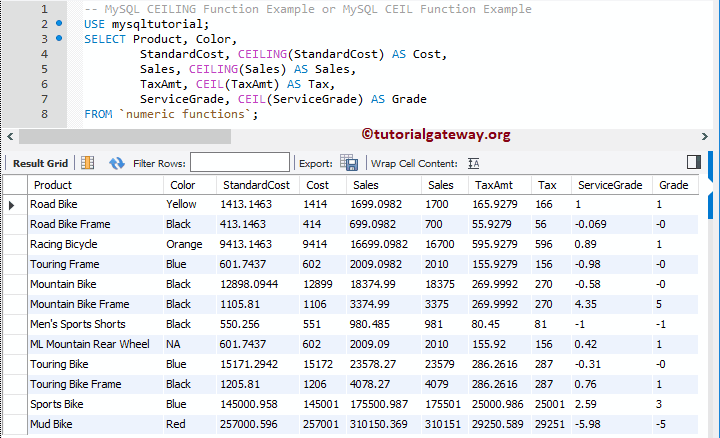Export the recordset using the save icon
The width and height of the screenshot is (720, 438).
[349, 162]
